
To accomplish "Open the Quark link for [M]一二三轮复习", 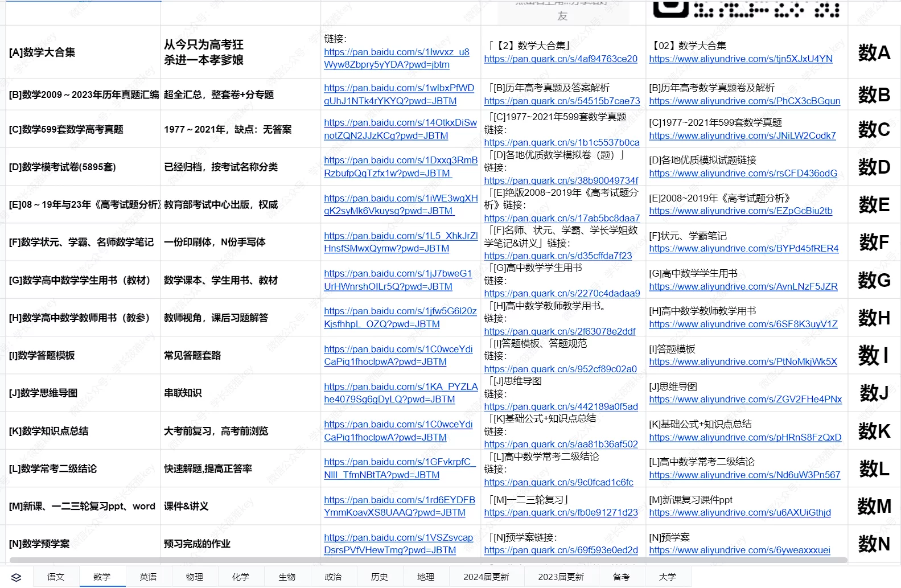I will (561, 513).
